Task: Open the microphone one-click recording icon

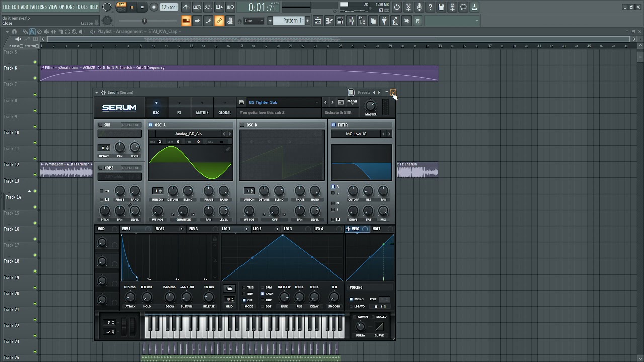Action: [x=419, y=7]
